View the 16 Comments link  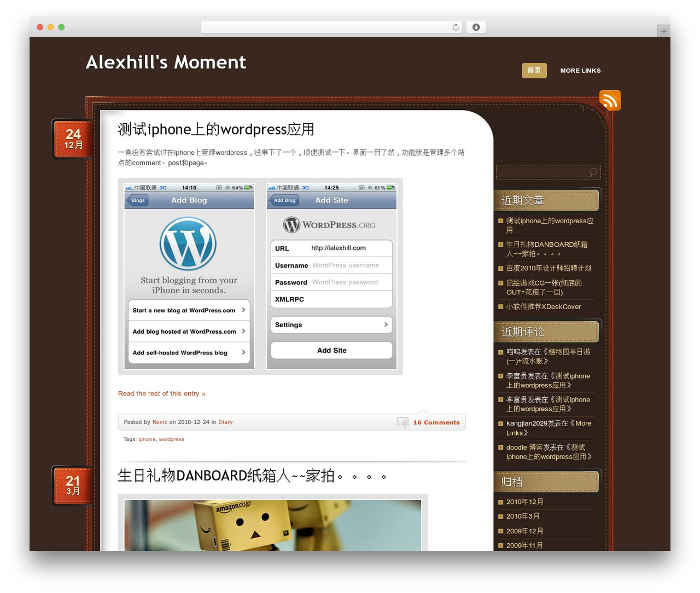pos(436,422)
